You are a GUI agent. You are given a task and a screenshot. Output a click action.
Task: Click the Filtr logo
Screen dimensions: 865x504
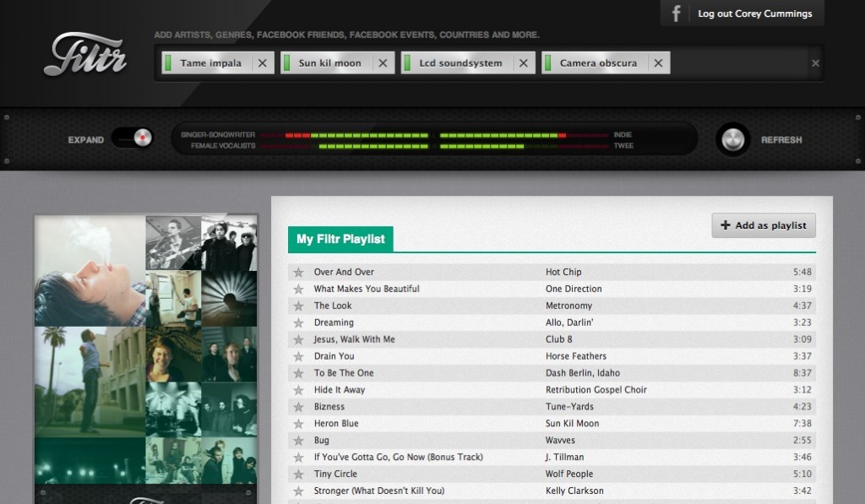point(85,55)
